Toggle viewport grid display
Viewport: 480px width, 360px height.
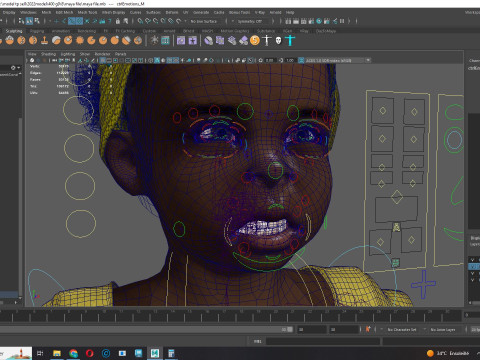pos(102,60)
